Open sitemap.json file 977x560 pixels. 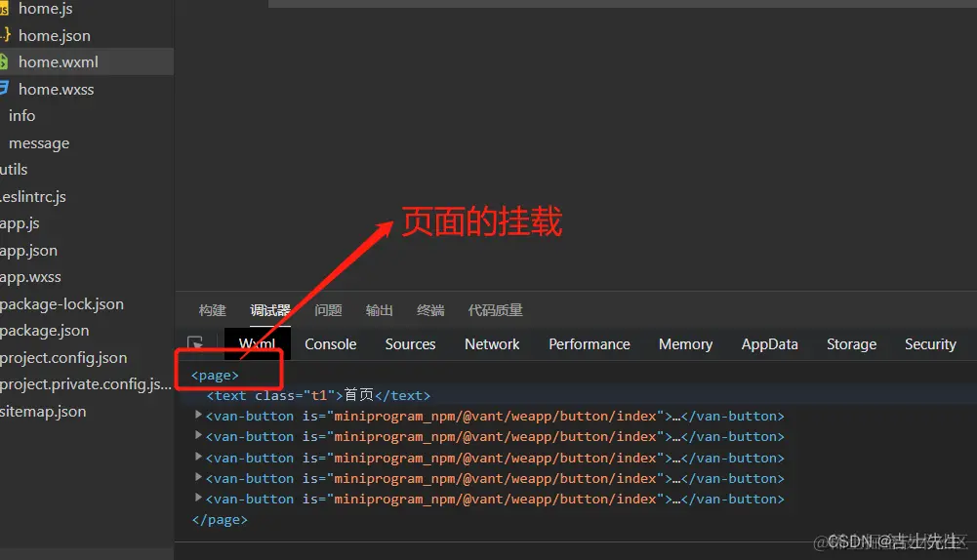coord(43,412)
